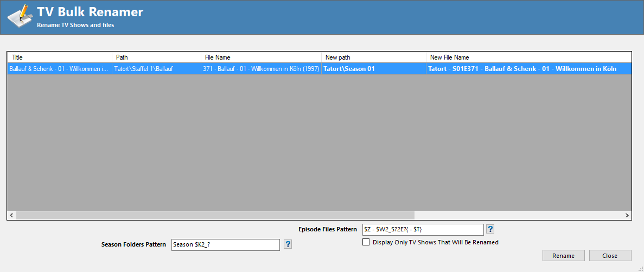
Task: Sort by the Title column header
Action: pos(60,57)
